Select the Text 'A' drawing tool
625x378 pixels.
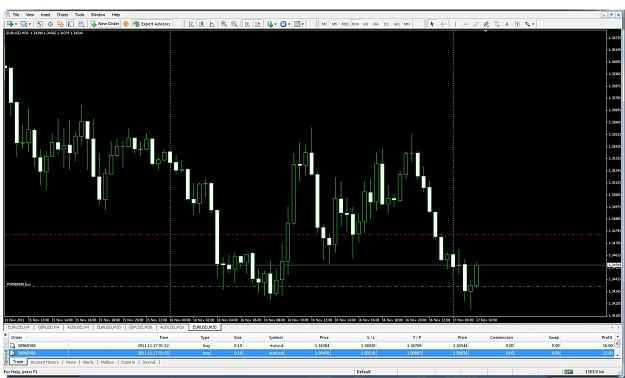507,24
